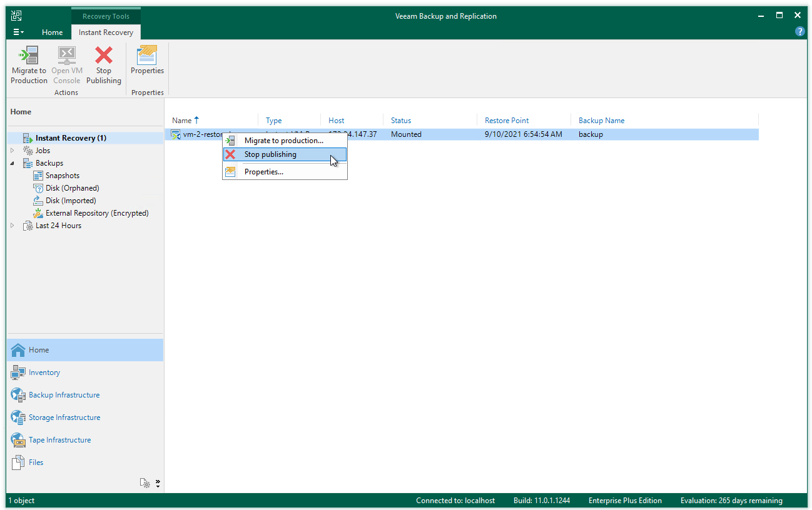Screen dimensions: 812x510
Task: Select Instant Recovery (1) tree node
Action: point(71,138)
